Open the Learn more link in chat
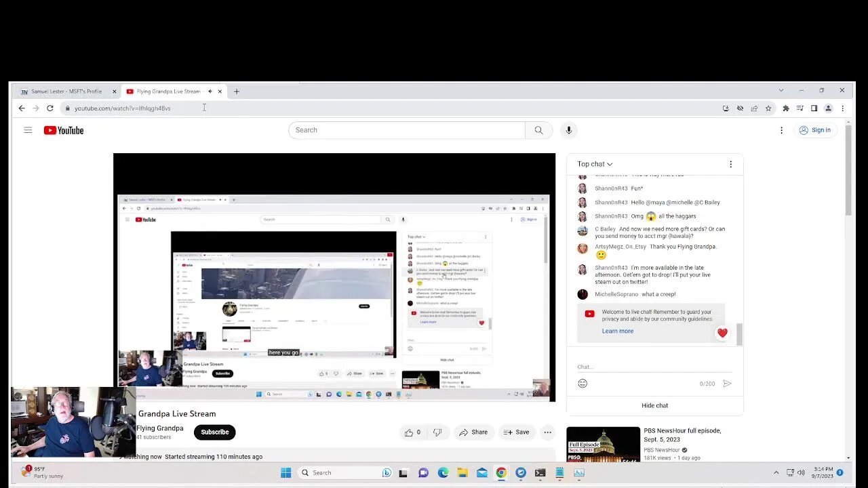 click(617, 331)
